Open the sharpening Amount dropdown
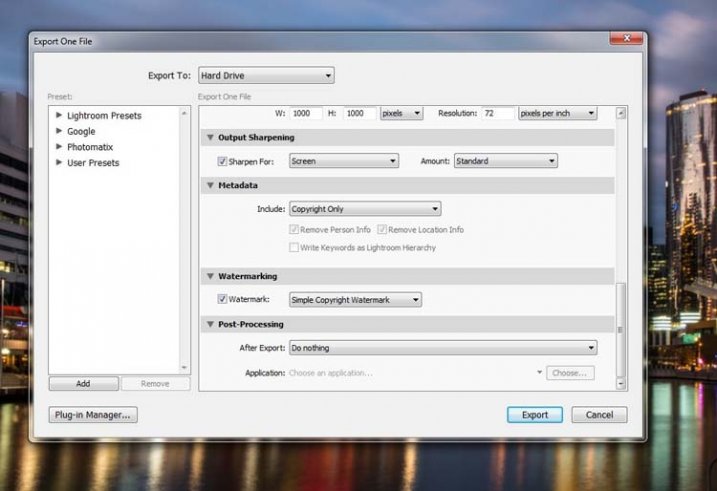Image resolution: width=717 pixels, height=491 pixels. click(x=504, y=161)
